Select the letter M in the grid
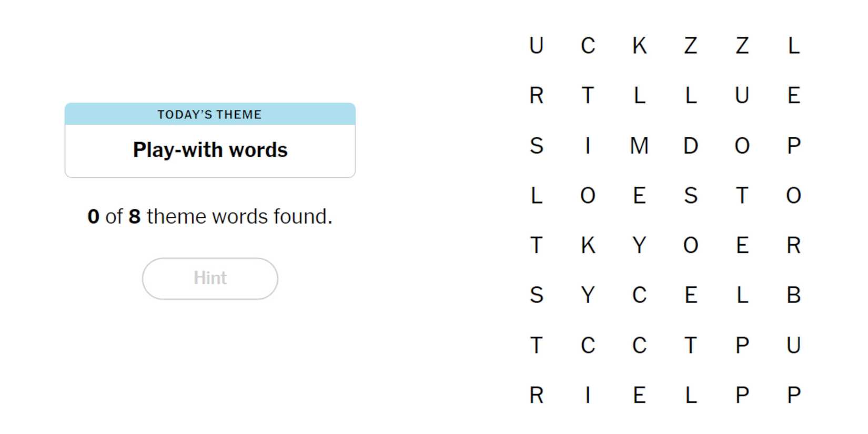868x434 pixels. click(639, 146)
